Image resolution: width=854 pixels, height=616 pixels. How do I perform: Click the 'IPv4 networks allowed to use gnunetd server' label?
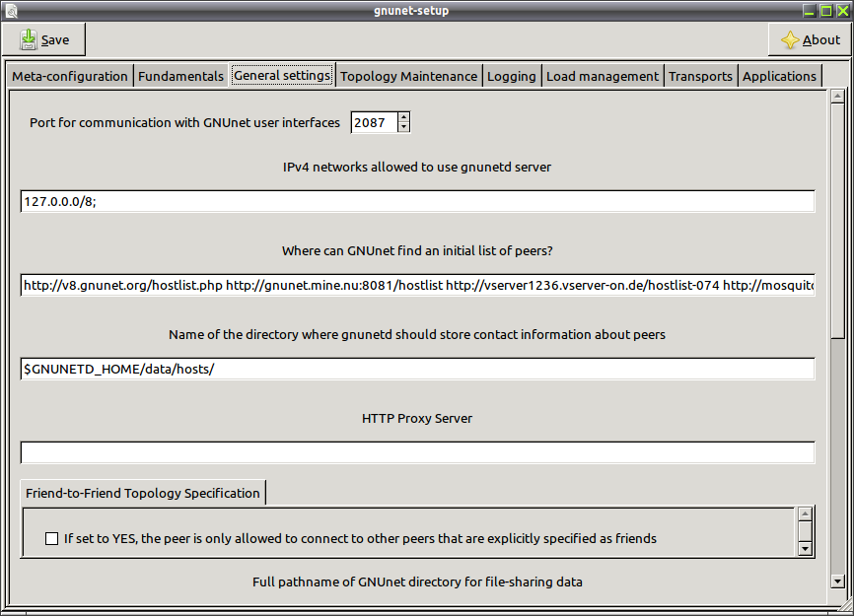417,168
